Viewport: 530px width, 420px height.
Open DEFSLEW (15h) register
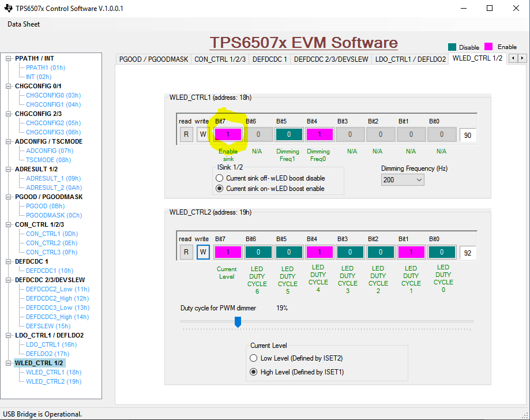point(48,326)
